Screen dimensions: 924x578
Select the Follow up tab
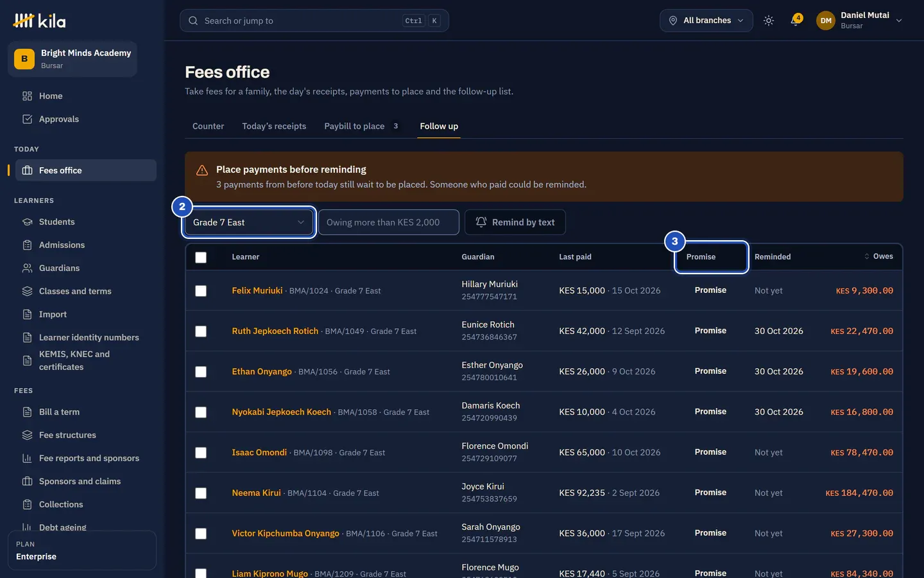(x=439, y=126)
